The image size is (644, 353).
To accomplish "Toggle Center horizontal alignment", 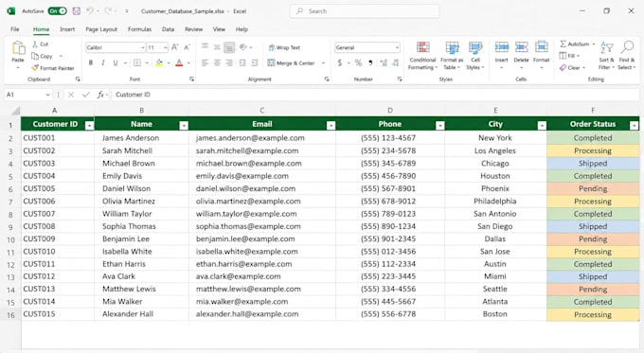I will [217, 62].
